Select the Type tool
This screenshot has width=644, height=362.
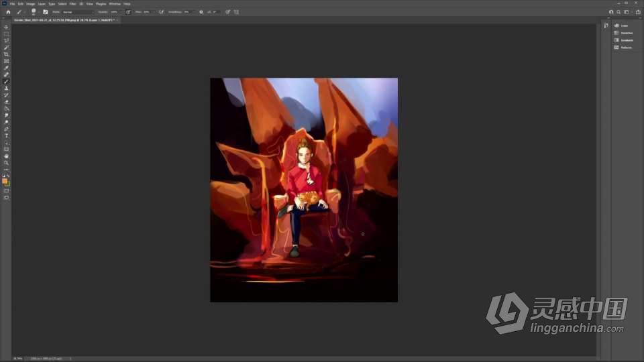(6, 136)
